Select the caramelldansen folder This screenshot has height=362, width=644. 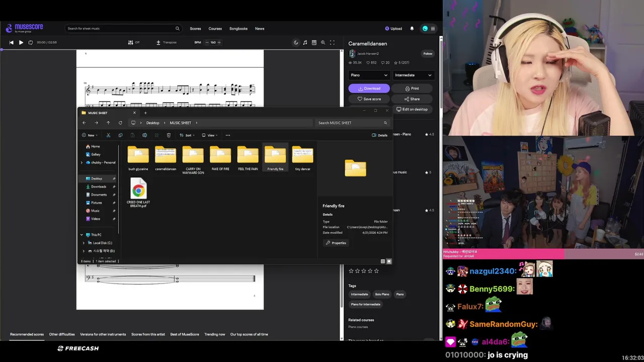166,158
